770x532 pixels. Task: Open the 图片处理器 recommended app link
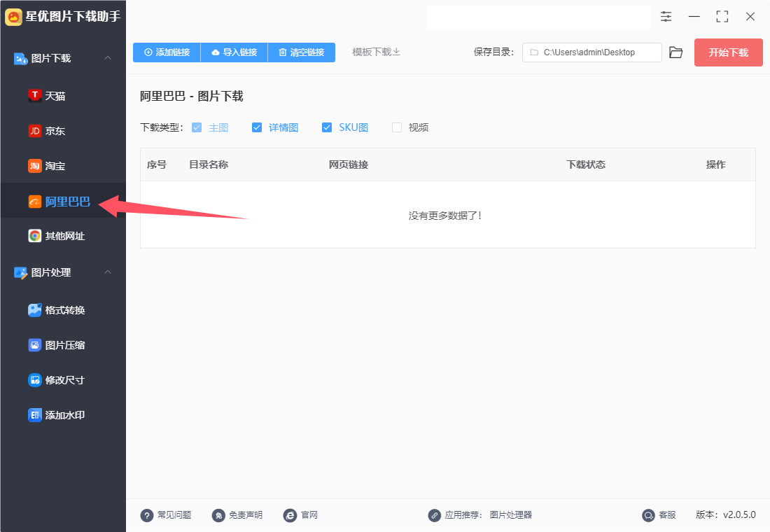coord(511,514)
